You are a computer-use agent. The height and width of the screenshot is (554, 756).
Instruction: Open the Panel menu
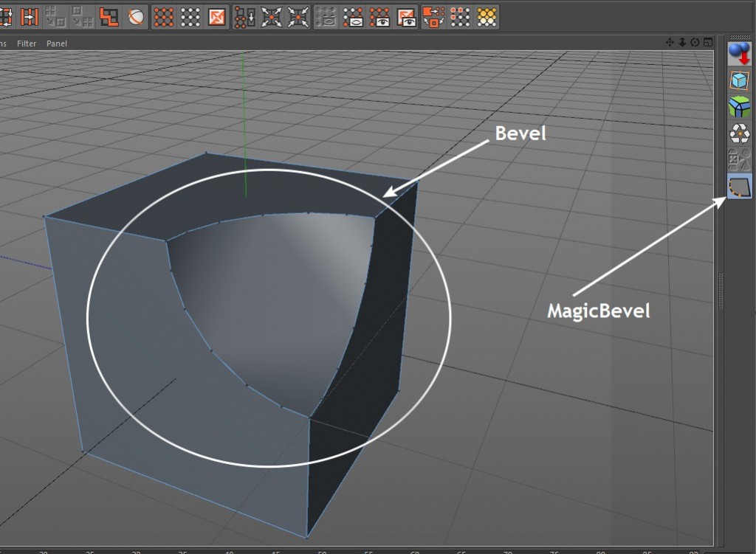pos(57,44)
